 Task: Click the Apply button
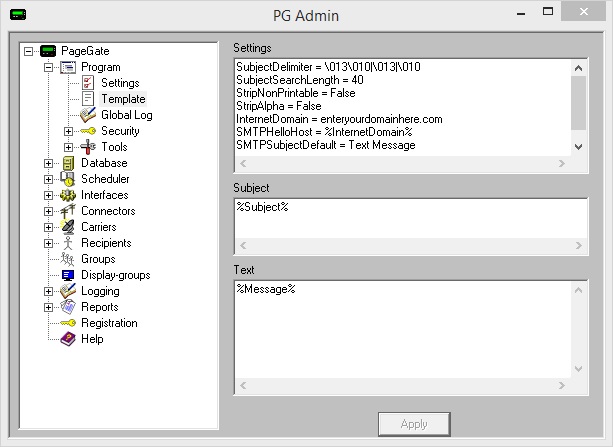tap(414, 424)
